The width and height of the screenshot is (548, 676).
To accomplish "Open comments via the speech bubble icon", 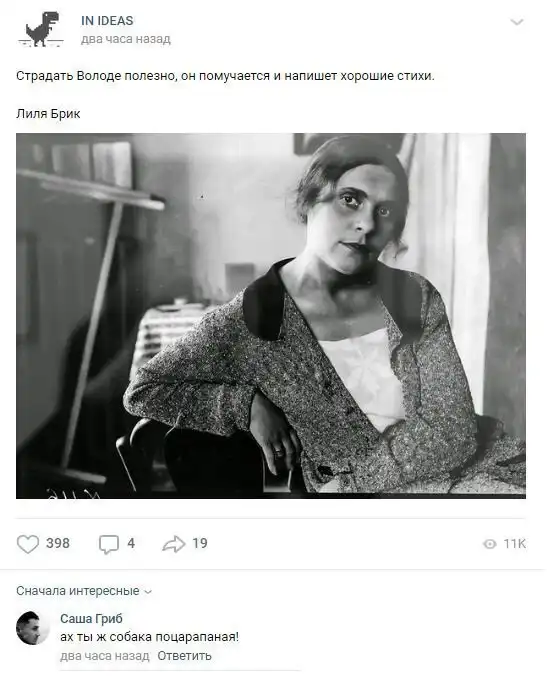I will (109, 544).
